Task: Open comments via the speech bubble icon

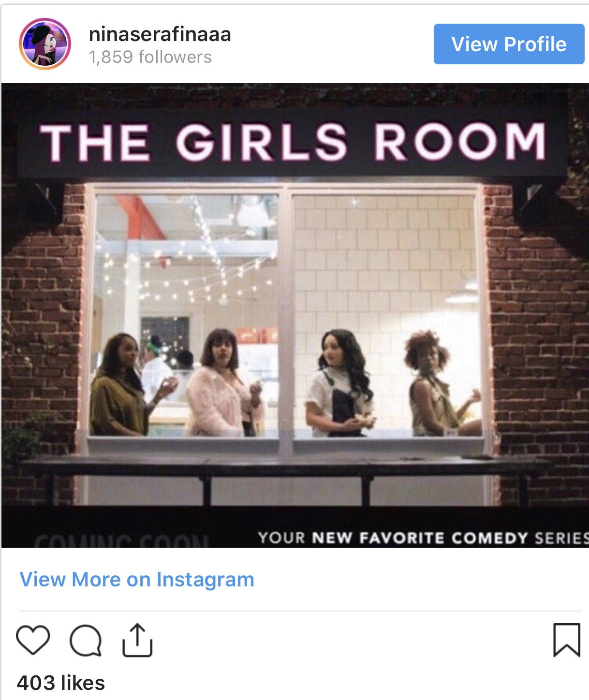Action: pyautogui.click(x=86, y=641)
